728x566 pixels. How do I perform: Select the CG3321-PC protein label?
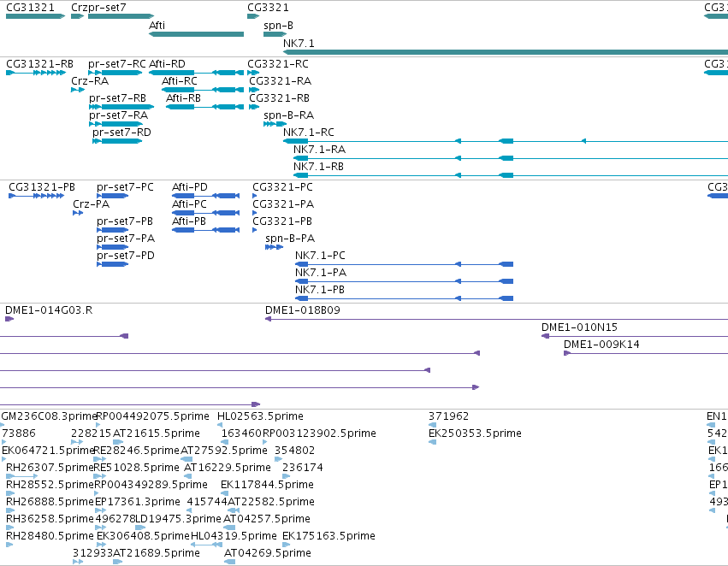(283, 187)
